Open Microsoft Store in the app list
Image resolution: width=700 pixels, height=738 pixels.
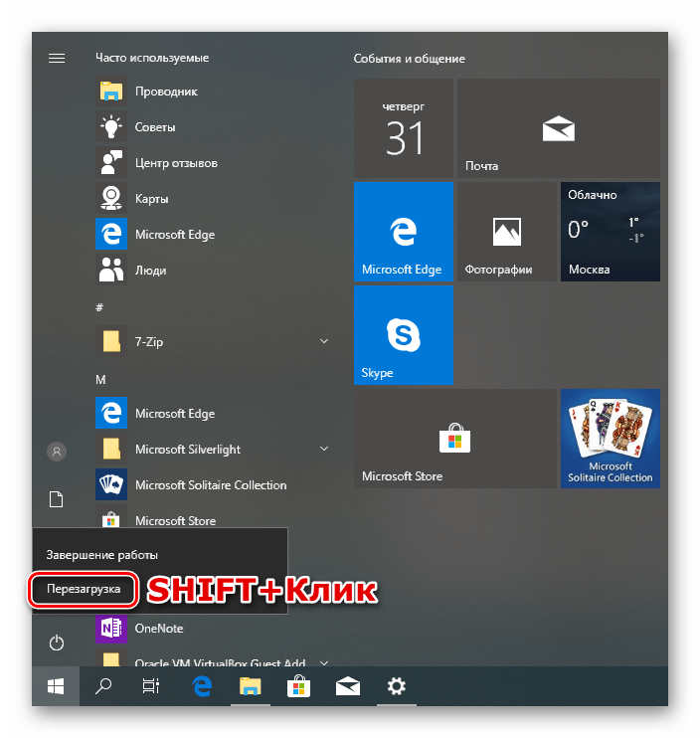(214, 517)
